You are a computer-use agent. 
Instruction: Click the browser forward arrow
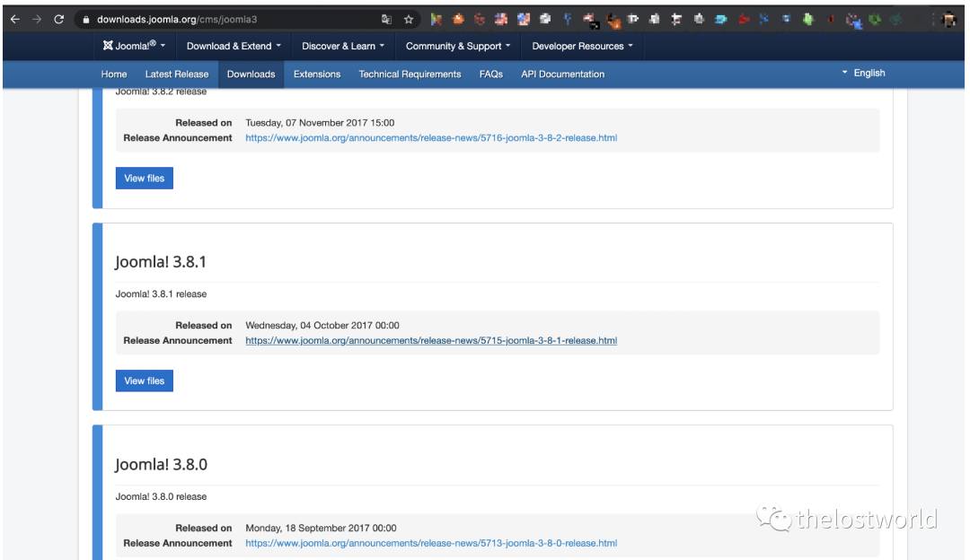coord(37,19)
